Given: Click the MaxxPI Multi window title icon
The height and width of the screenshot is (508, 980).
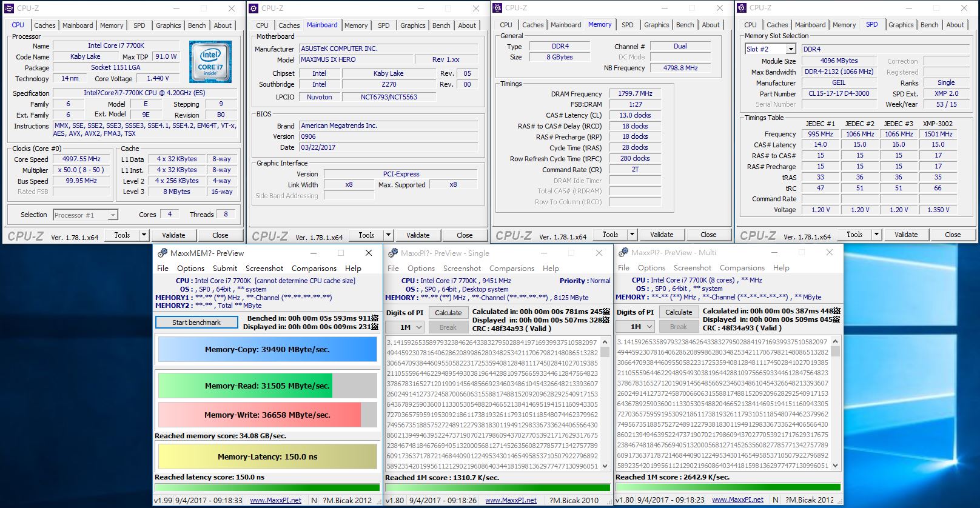Looking at the screenshot, I should [623, 252].
